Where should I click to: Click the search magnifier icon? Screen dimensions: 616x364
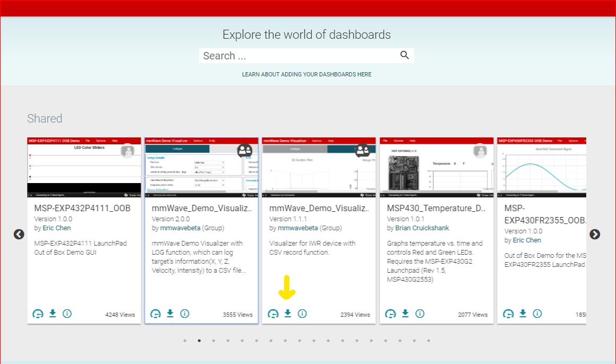(x=405, y=55)
